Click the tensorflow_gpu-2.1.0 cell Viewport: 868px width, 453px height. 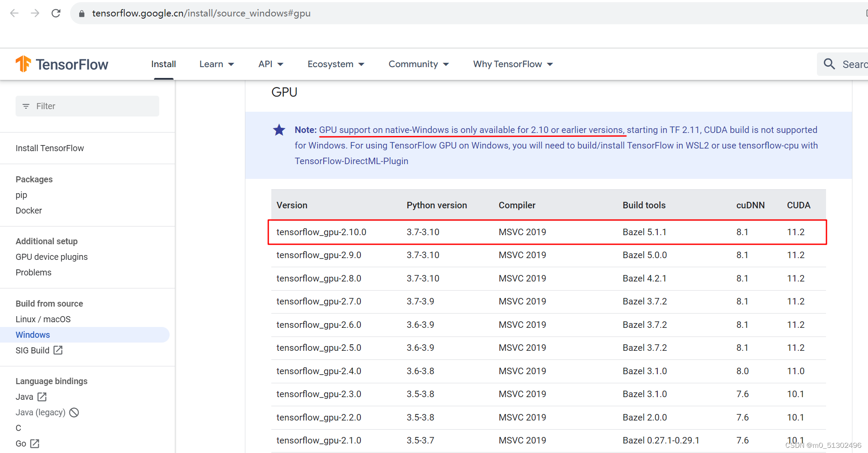click(x=319, y=440)
